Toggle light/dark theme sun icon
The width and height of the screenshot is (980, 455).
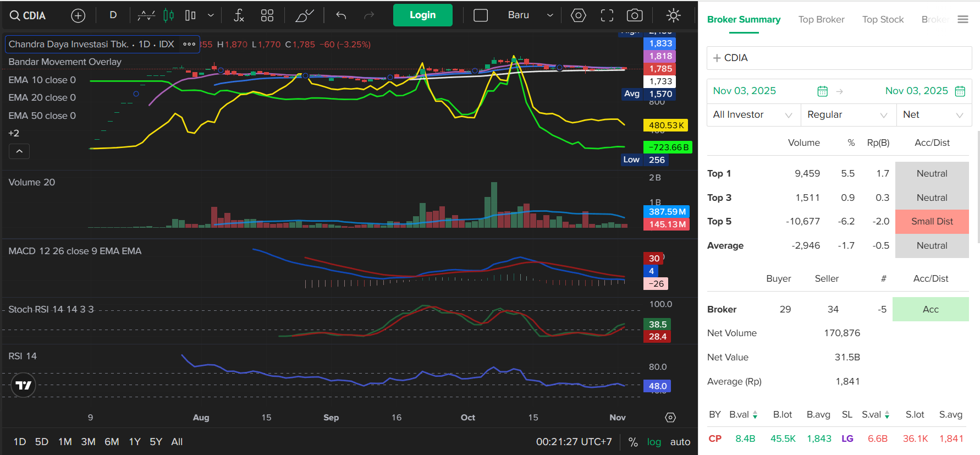(673, 15)
